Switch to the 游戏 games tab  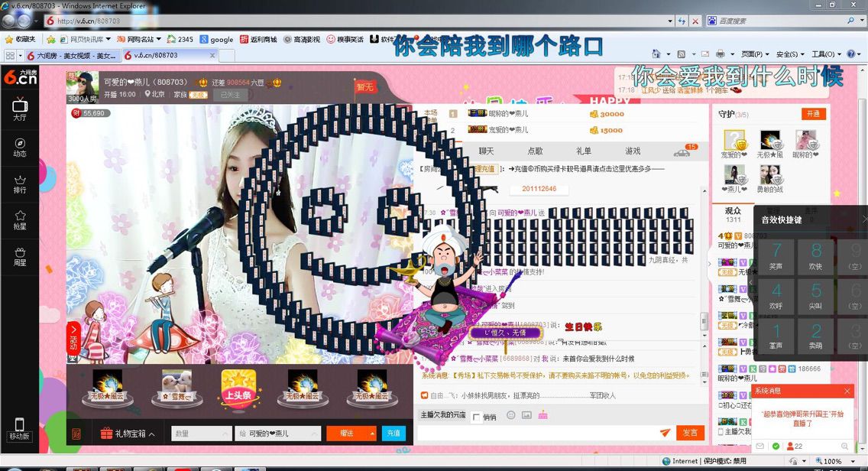click(x=633, y=151)
